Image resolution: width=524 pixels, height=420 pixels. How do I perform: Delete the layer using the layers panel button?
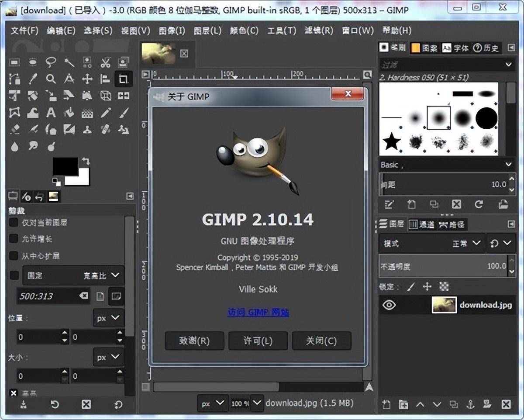pos(506,404)
